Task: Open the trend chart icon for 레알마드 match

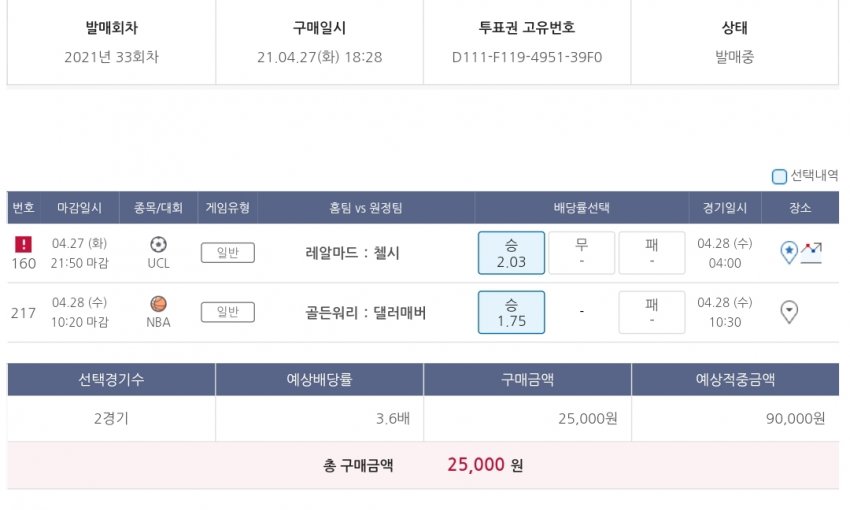Action: coord(811,253)
